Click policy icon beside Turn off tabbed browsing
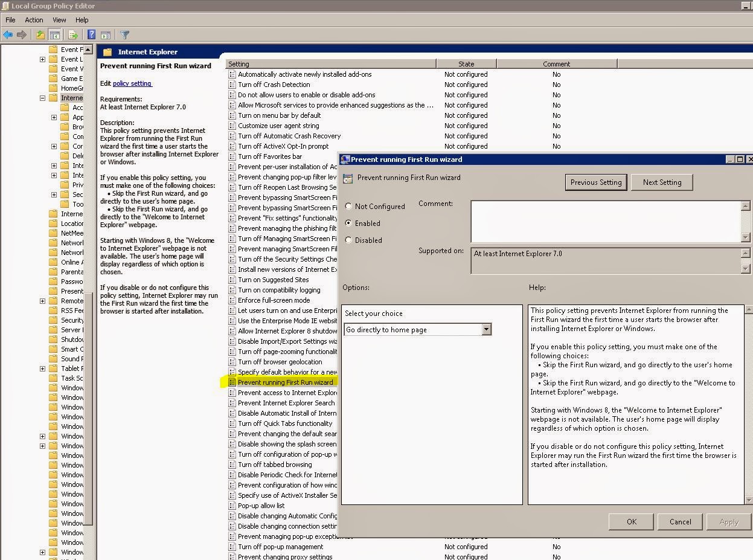Screen dimensions: 753x560 (x=232, y=465)
